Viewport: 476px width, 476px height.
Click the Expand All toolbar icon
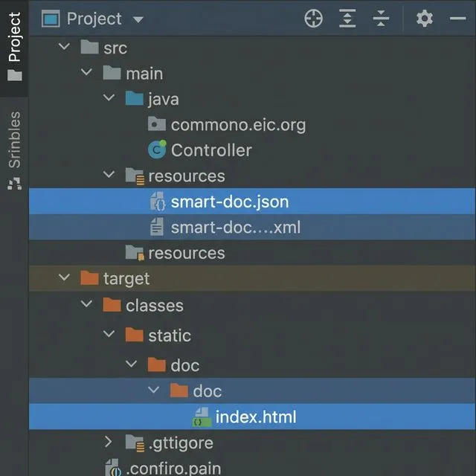(347, 19)
